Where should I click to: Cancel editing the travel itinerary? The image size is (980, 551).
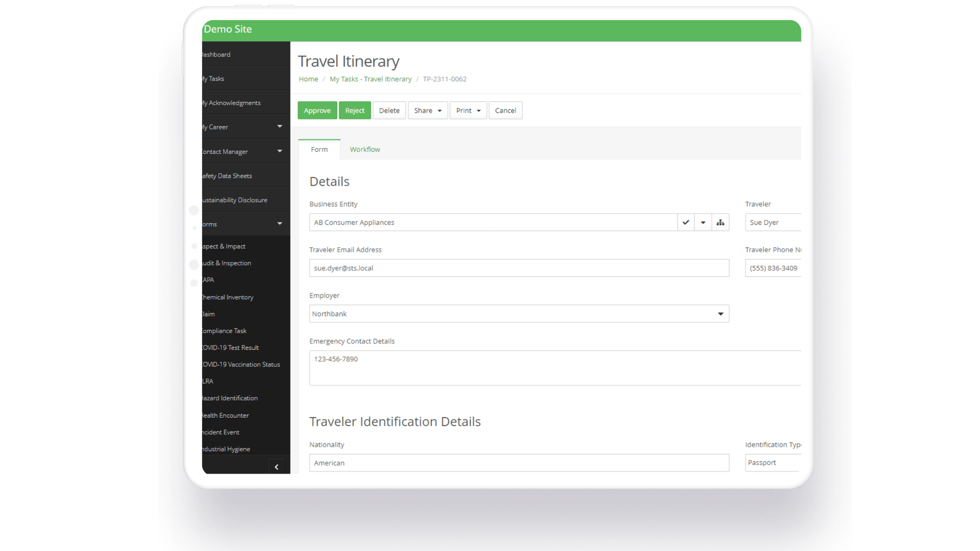[x=505, y=110]
